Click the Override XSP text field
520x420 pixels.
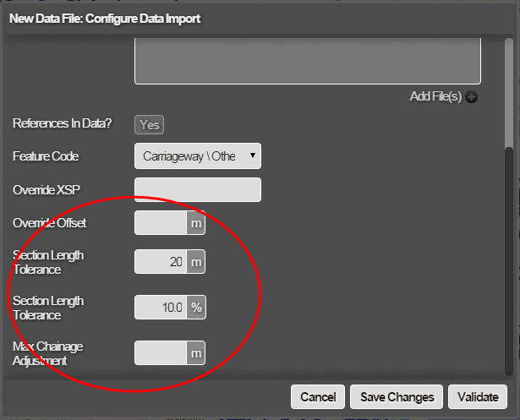pos(198,189)
